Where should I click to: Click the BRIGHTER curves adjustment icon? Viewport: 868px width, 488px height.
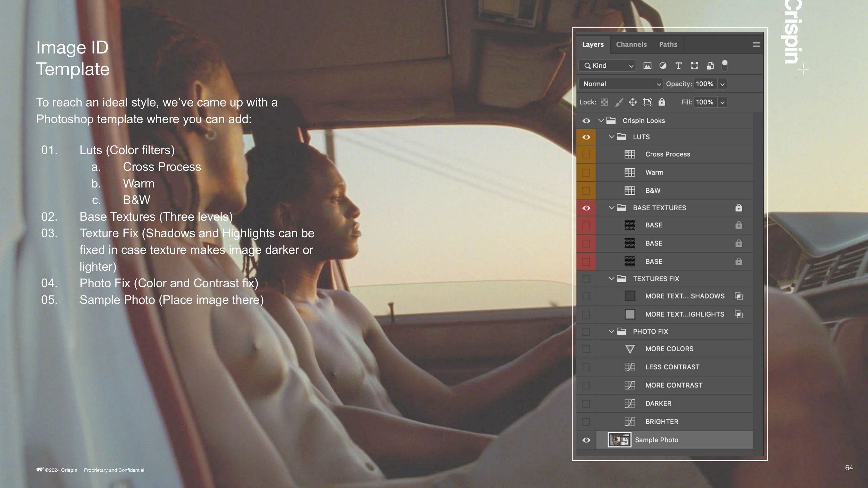(629, 422)
